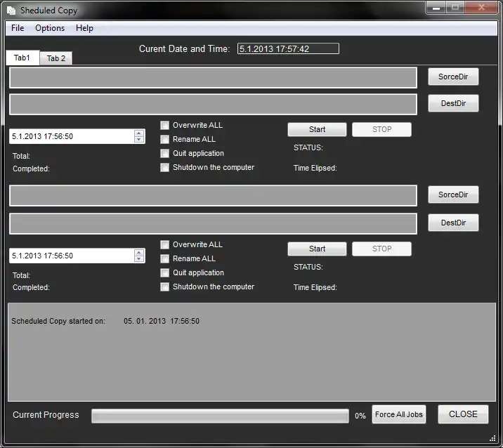503x448 pixels.
Task: Close the window with the title bar X
Action: 481,8
